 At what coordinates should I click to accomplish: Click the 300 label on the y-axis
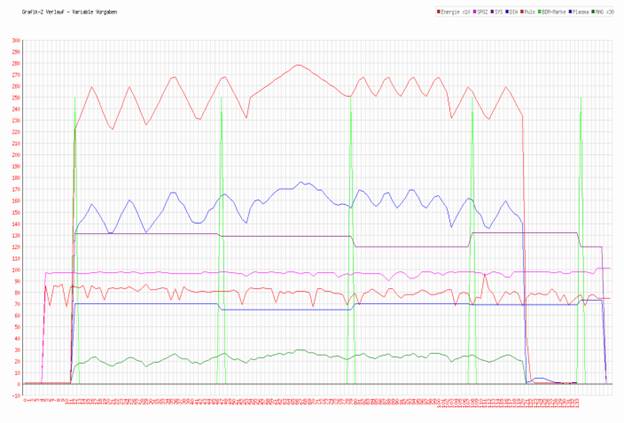point(16,41)
